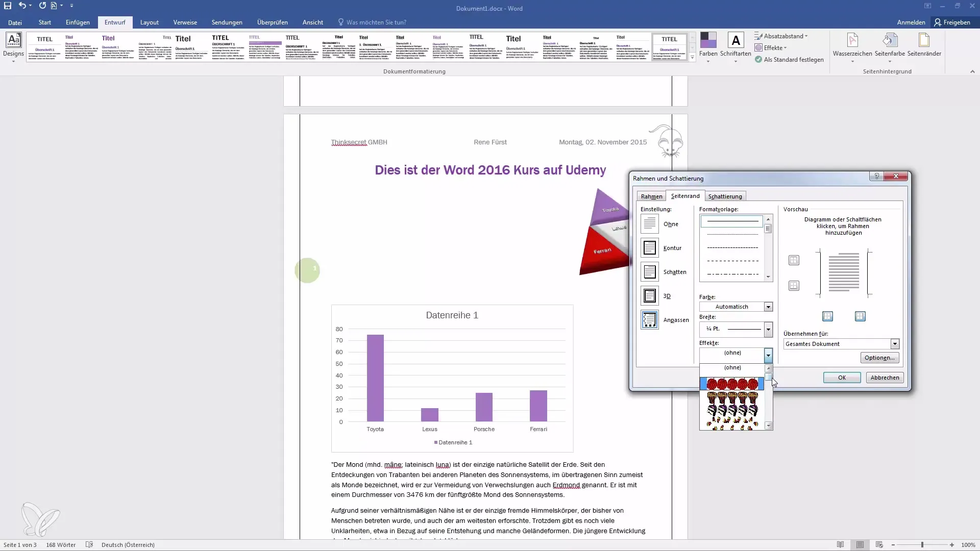Image resolution: width=980 pixels, height=551 pixels.
Task: Click the Anmelden sign-in link
Action: pyautogui.click(x=911, y=22)
